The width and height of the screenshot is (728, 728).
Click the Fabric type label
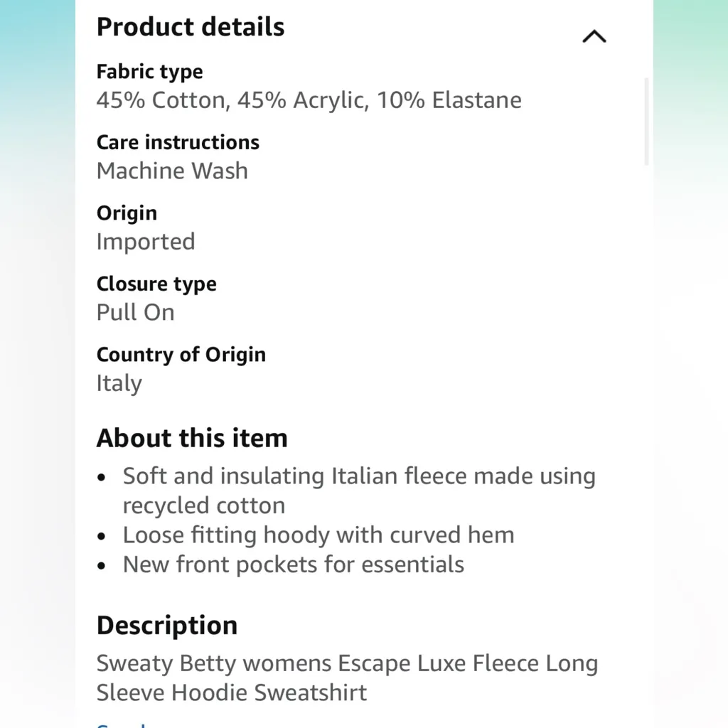click(149, 72)
